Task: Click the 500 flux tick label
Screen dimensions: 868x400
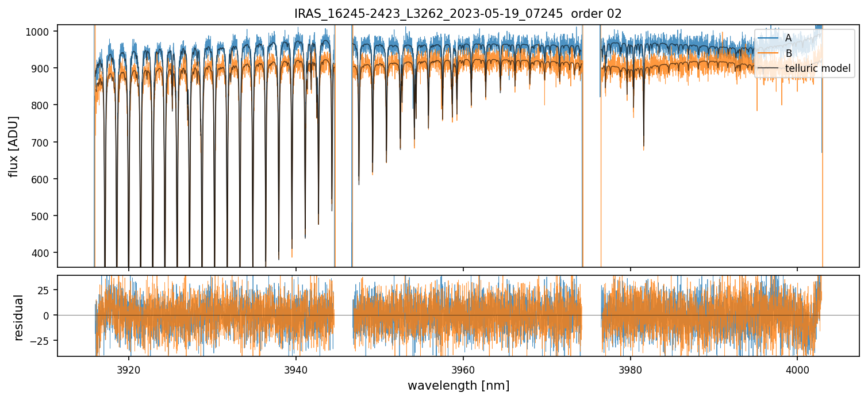Action: coord(43,216)
